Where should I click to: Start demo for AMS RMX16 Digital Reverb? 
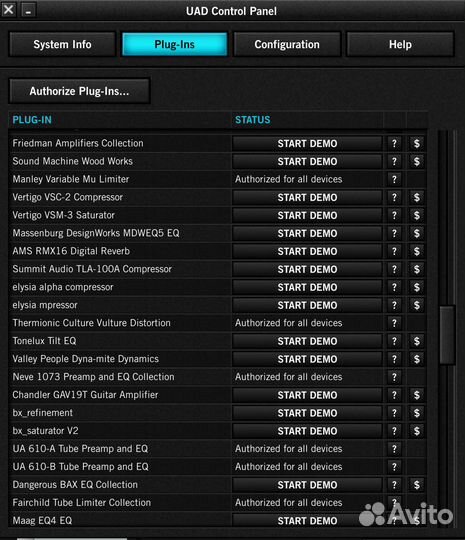pyautogui.click(x=307, y=251)
